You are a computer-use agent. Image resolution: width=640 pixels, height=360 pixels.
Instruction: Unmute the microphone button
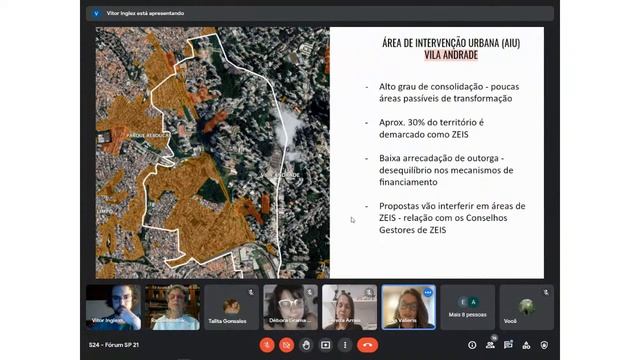267,345
